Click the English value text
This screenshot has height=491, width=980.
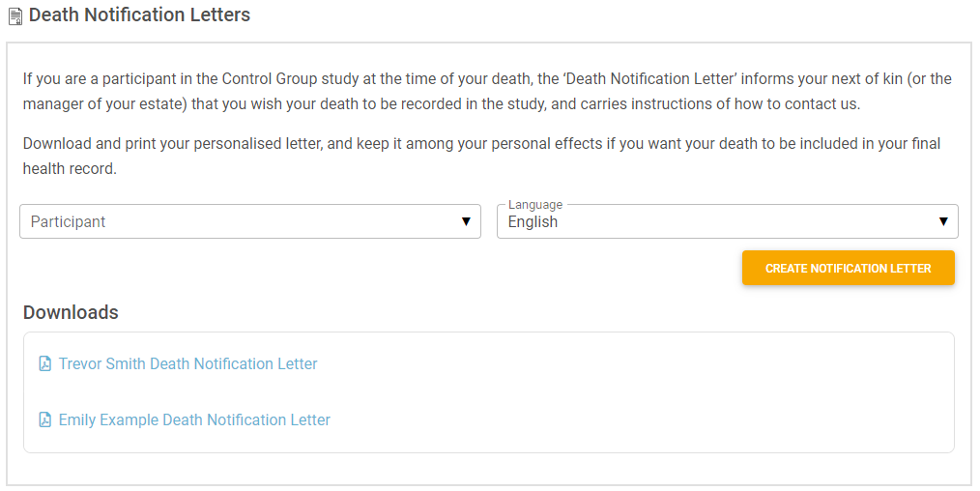[x=533, y=222]
